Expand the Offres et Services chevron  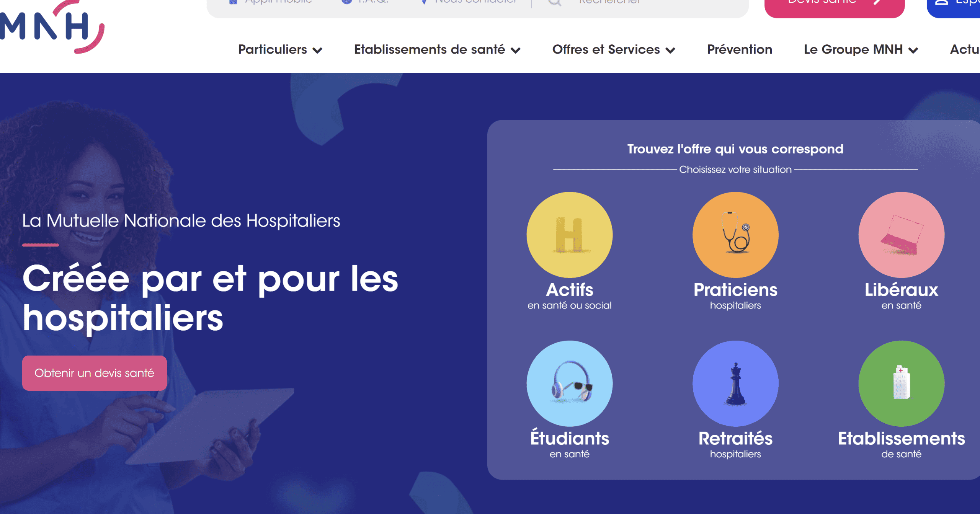[670, 50]
